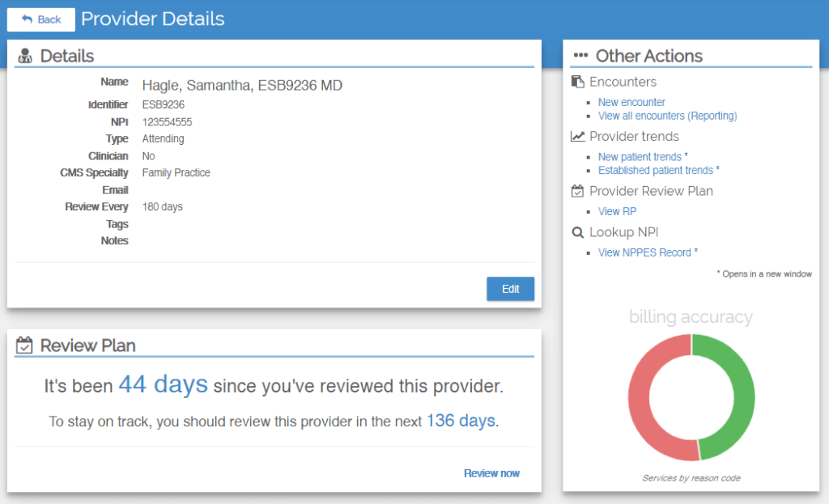This screenshot has height=504, width=829.
Task: Open New patient trends link
Action: [640, 157]
